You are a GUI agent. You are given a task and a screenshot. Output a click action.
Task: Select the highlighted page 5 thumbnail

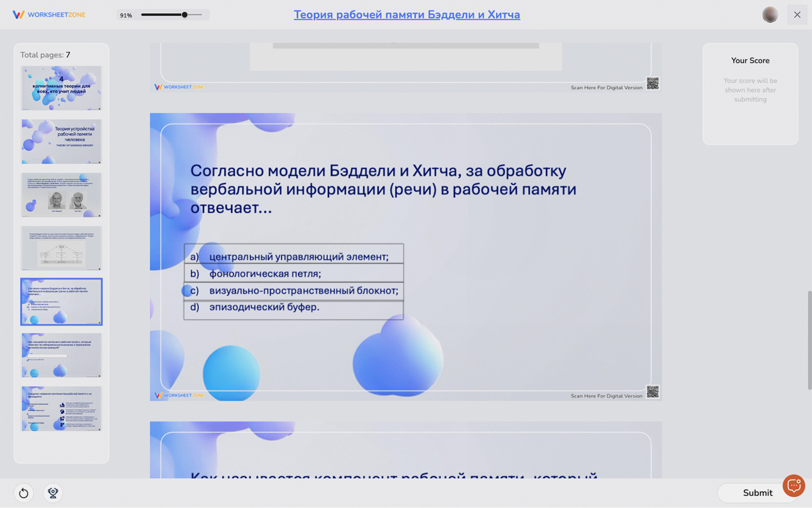point(61,302)
